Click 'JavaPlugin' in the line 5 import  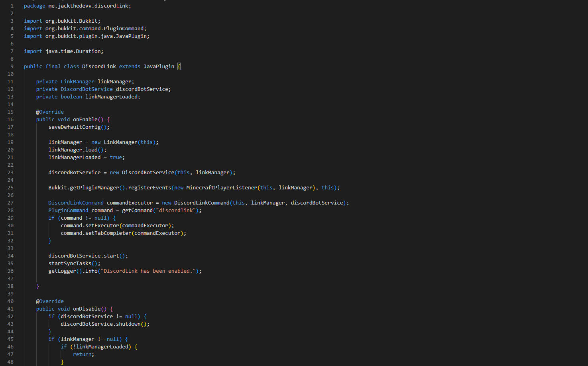click(131, 36)
